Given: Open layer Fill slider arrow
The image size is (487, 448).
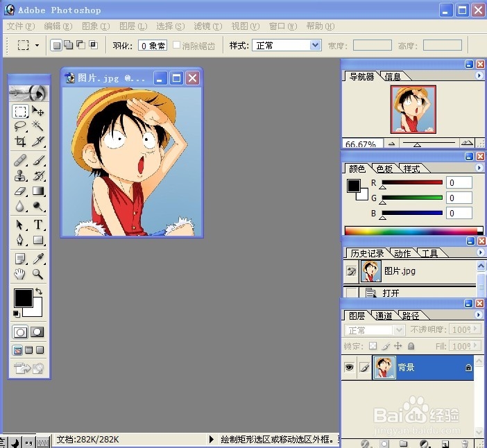Looking at the screenshot, I should click(475, 345).
